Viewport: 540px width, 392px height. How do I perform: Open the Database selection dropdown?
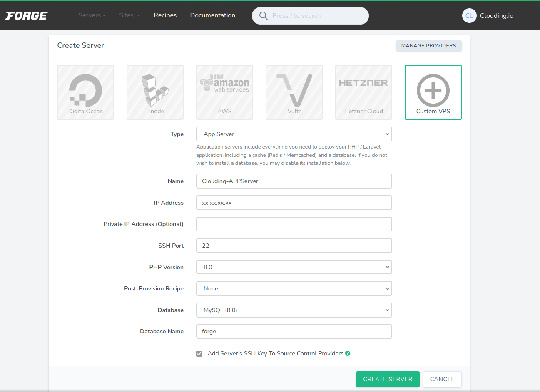click(294, 310)
